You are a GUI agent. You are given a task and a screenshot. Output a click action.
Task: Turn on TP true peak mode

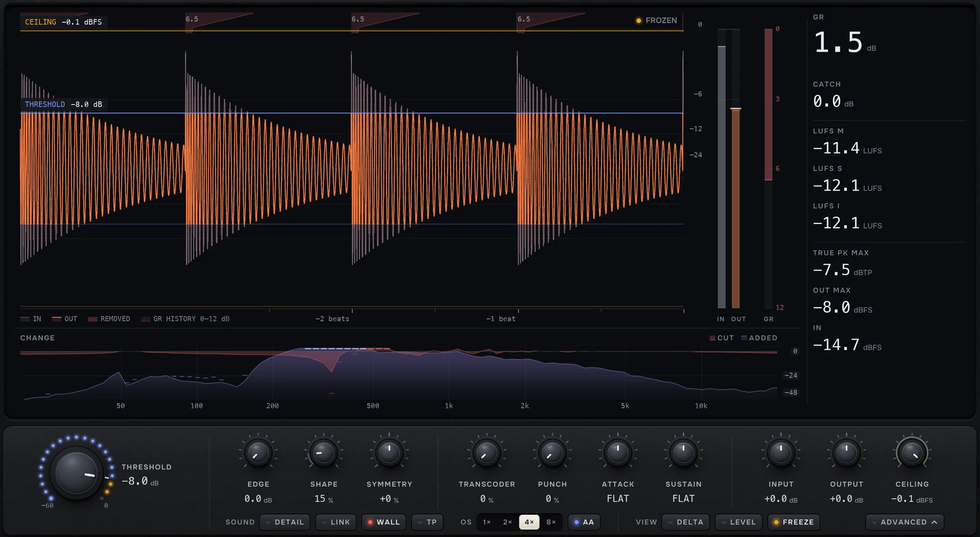[427, 522]
